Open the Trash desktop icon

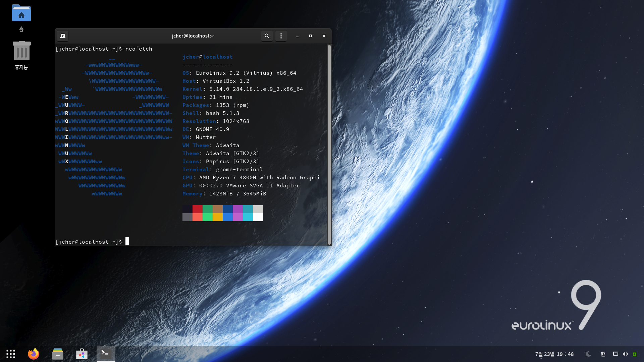coord(21,55)
